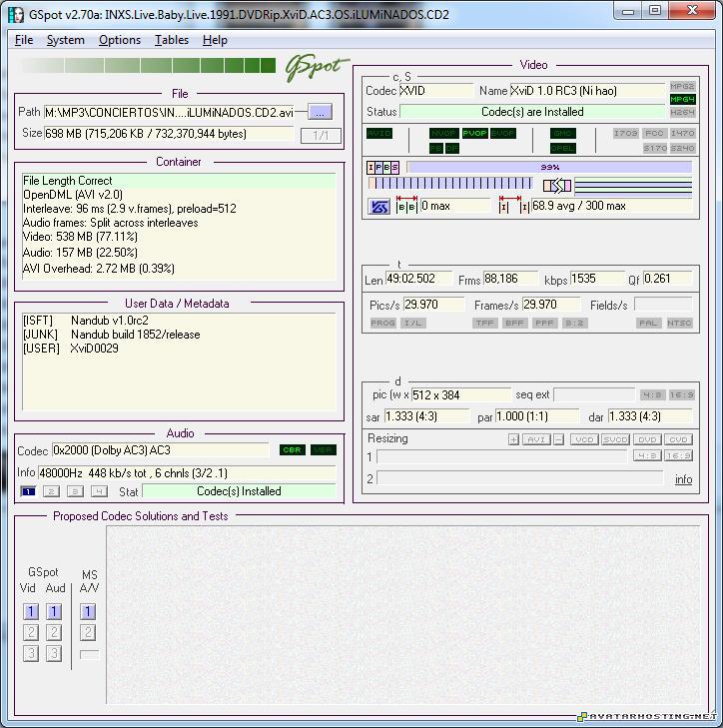Click the browse '...' button next to Path
This screenshot has height=728, width=723.
(x=320, y=112)
